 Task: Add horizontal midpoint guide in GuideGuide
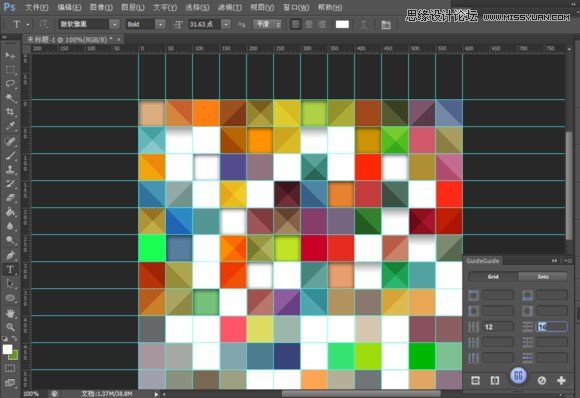(x=475, y=381)
